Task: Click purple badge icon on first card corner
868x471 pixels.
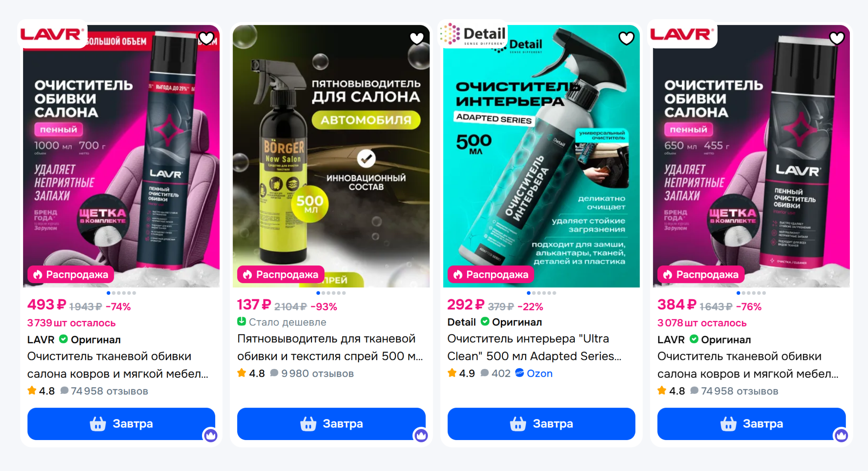Action: (210, 435)
